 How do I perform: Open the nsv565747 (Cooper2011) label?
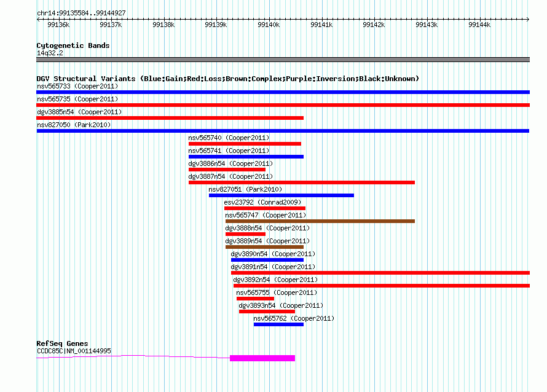tap(266, 215)
